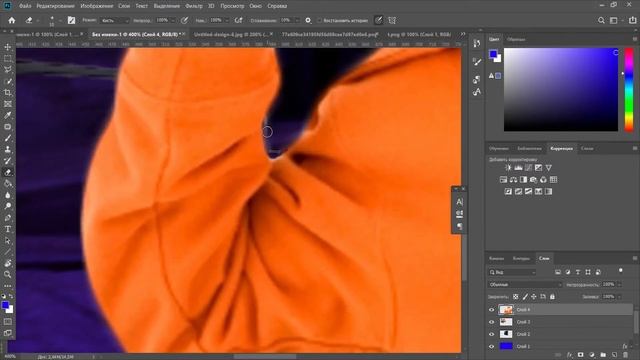Switch to the Коррекция panel tab
The width and height of the screenshot is (640, 360).
point(561,149)
